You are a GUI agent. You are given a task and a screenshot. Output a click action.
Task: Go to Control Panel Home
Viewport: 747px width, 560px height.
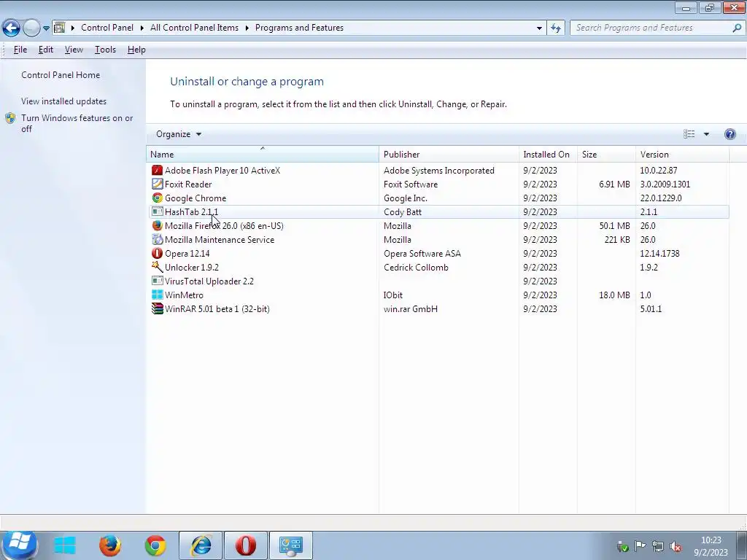click(x=61, y=75)
